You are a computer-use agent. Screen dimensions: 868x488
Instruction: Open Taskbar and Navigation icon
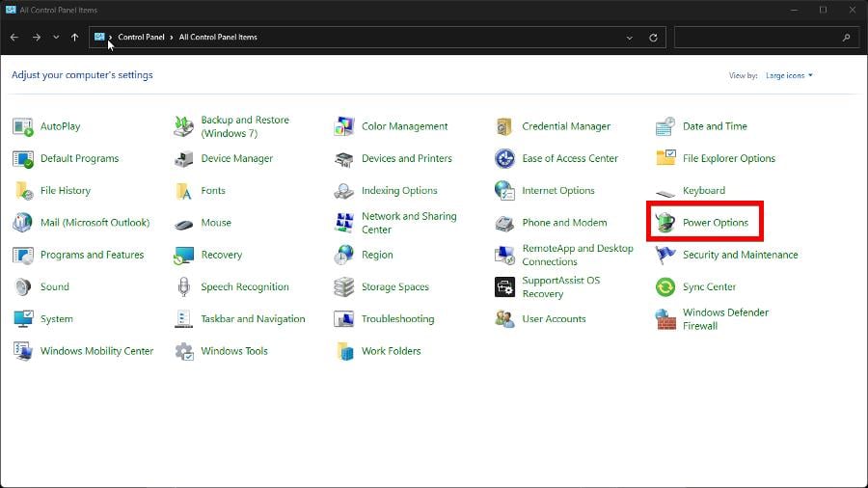pyautogui.click(x=184, y=319)
